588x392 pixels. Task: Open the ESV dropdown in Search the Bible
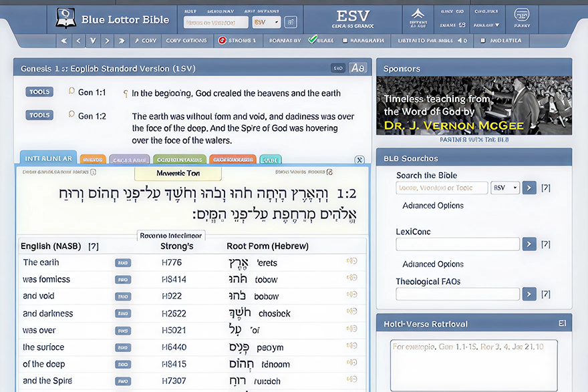point(504,188)
